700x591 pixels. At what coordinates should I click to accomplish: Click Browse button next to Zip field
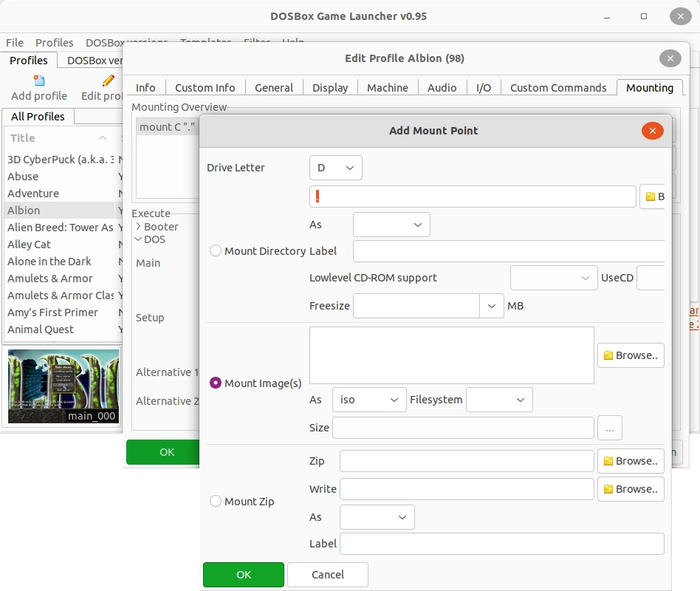coord(631,461)
